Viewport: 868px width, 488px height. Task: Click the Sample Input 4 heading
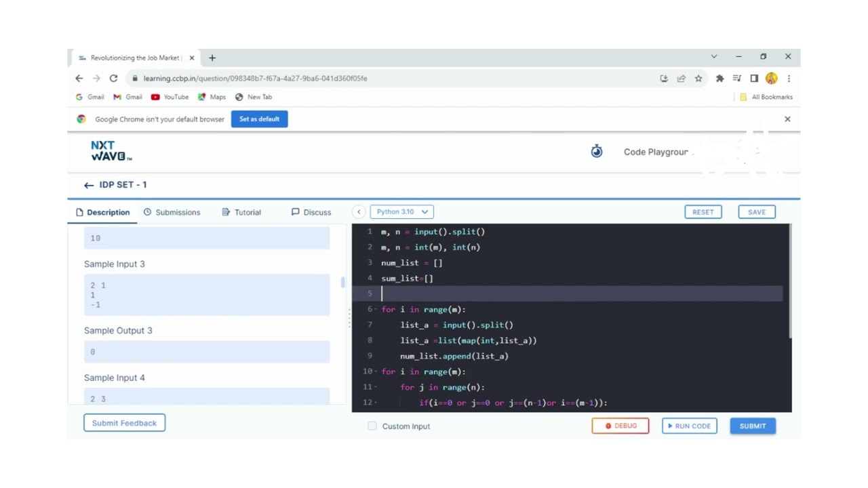(115, 378)
